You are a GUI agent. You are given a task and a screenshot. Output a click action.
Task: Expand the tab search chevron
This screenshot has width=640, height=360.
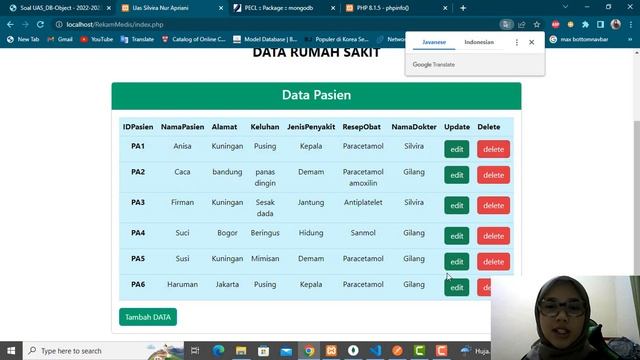(x=565, y=7)
